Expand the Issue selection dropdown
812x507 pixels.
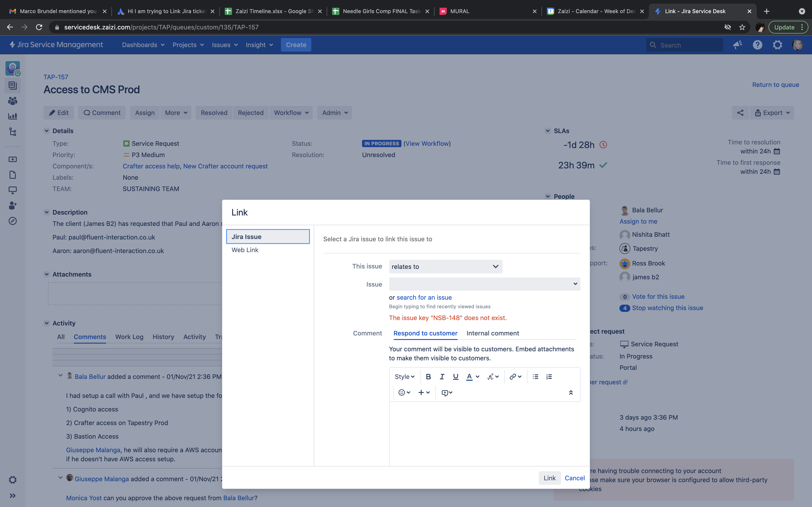point(484,284)
